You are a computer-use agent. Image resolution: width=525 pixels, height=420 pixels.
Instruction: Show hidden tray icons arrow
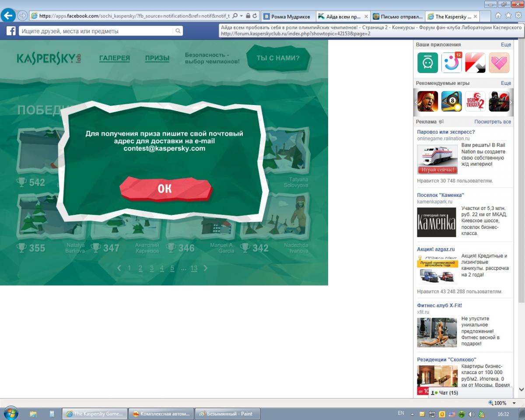[x=412, y=414]
